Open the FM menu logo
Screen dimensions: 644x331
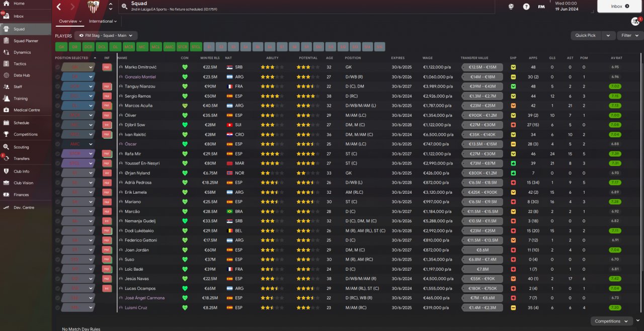[x=541, y=7]
